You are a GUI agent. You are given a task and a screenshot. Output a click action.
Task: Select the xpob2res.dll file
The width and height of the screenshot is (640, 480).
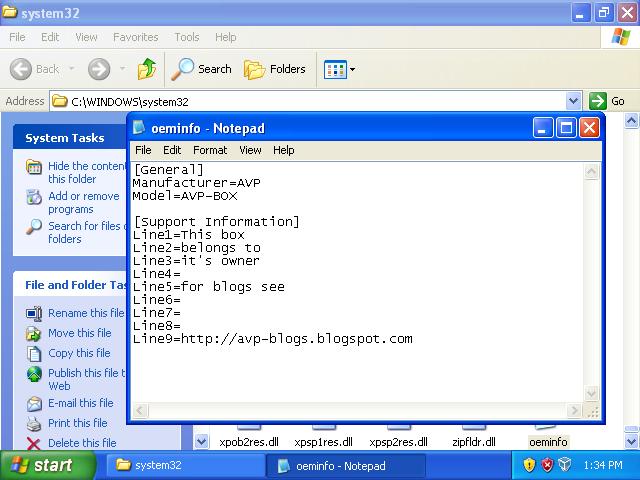click(x=249, y=442)
